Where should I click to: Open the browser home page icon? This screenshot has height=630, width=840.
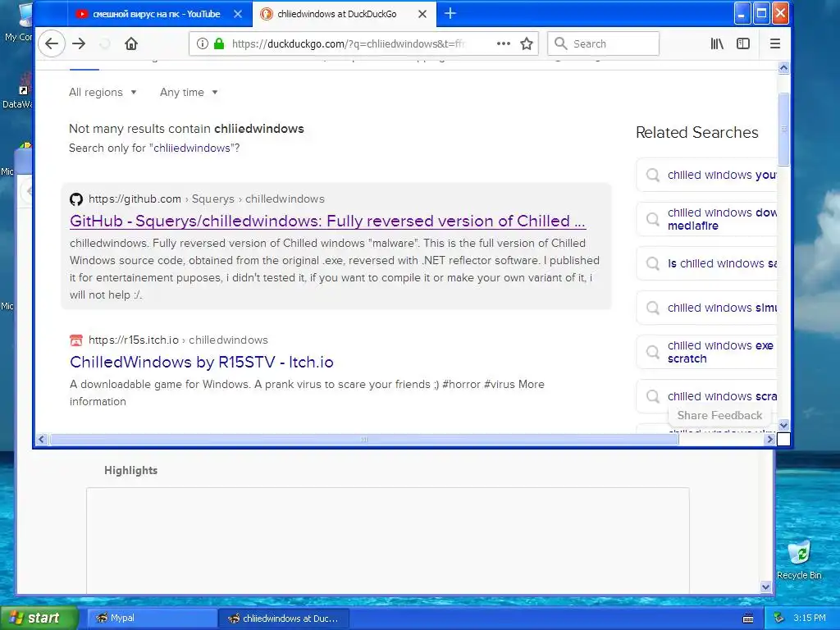[131, 43]
